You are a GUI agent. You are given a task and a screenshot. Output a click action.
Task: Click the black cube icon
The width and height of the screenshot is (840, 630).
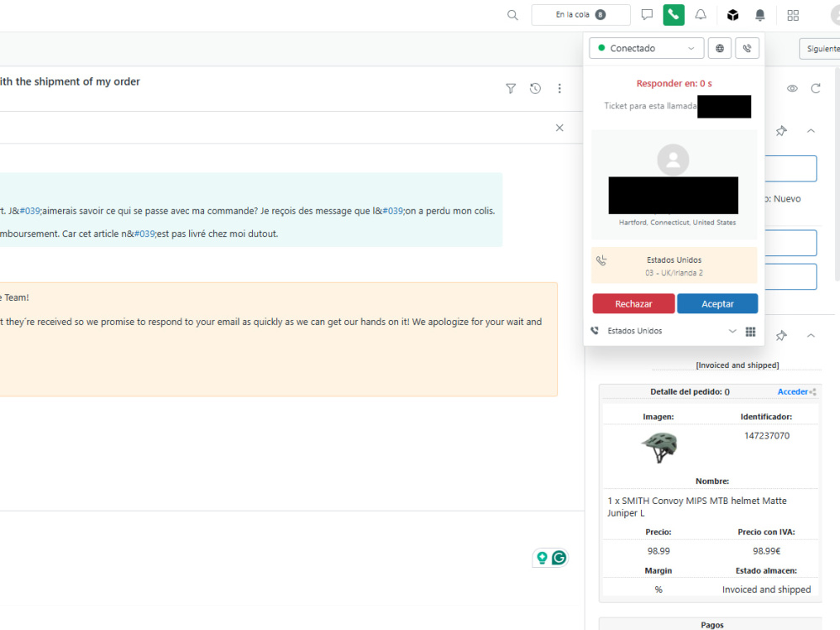(732, 15)
